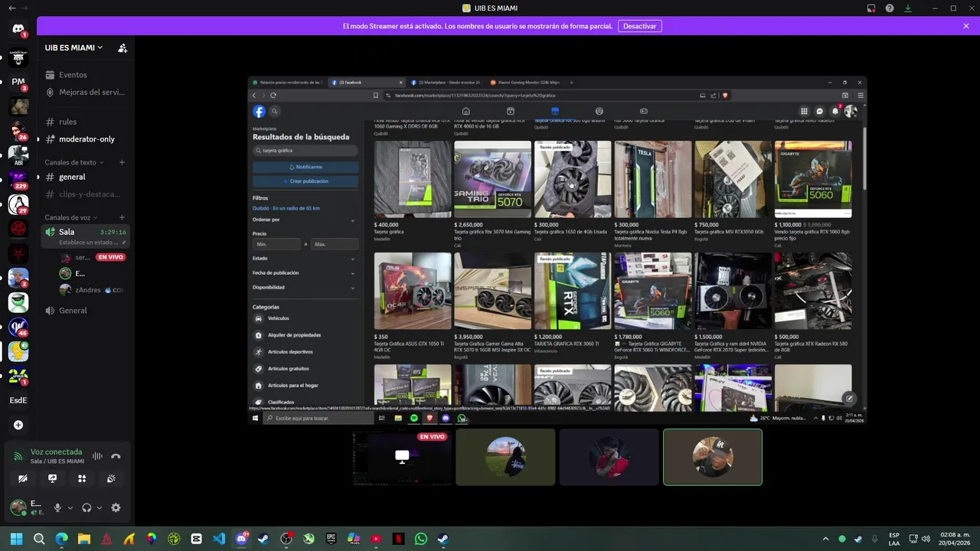Show hidden system tray icons
The image size is (980, 551).
tap(825, 539)
